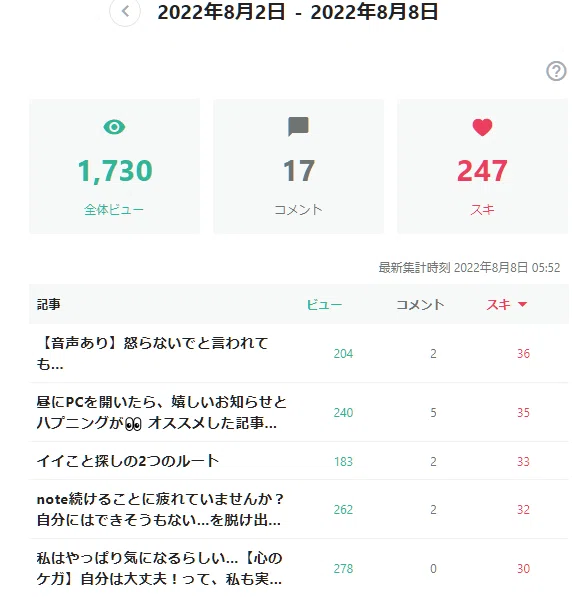Sort articles by ビュー column

click(324, 305)
